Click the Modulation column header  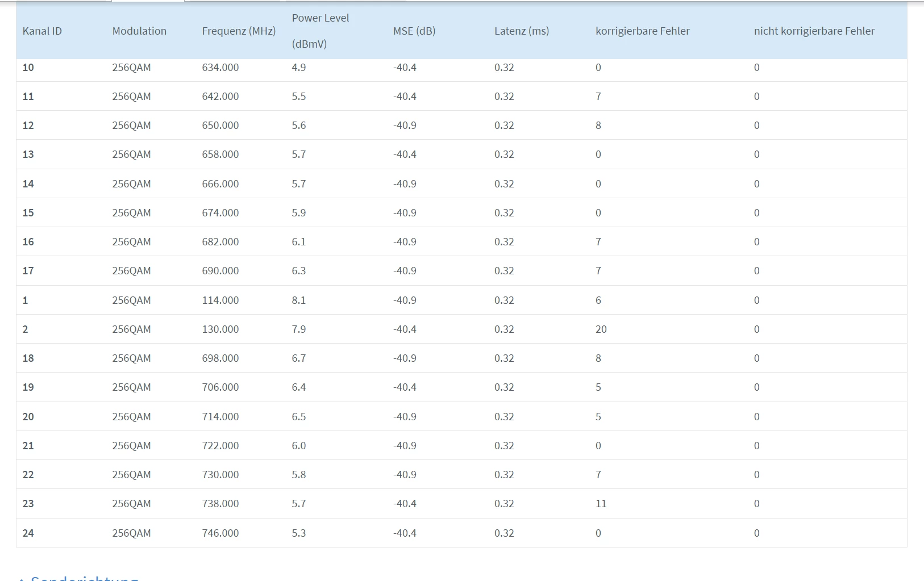coord(139,31)
